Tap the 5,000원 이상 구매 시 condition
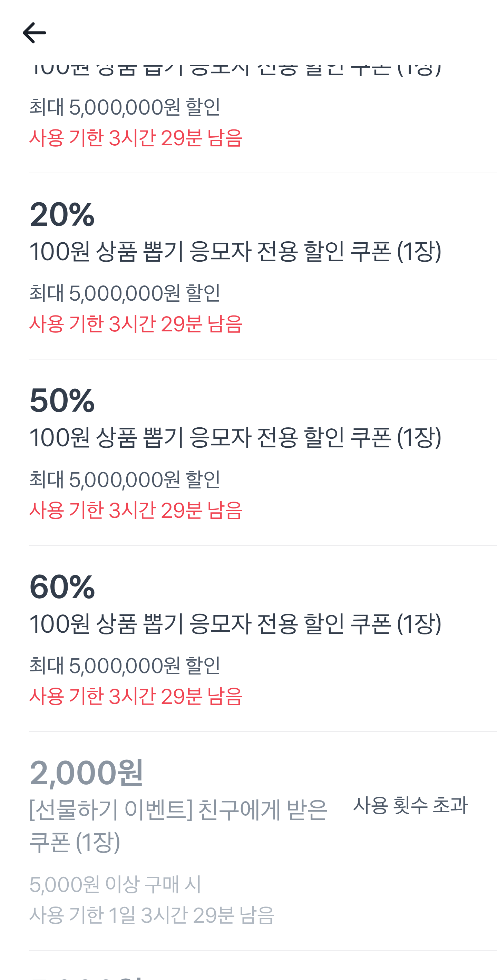 pos(115,884)
